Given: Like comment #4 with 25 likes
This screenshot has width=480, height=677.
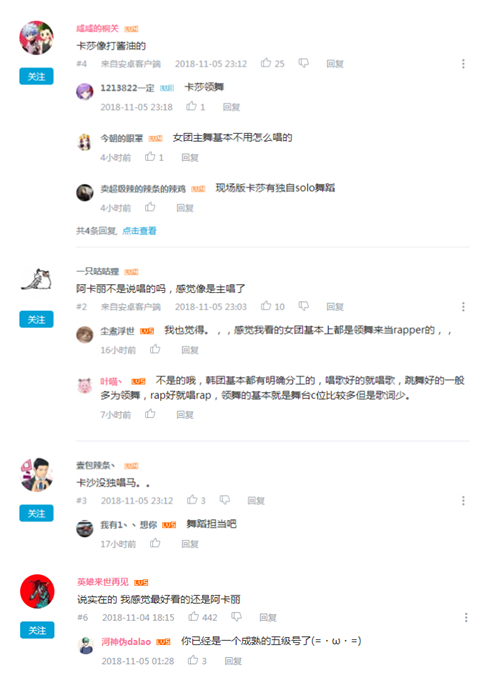Looking at the screenshot, I should 266,63.
